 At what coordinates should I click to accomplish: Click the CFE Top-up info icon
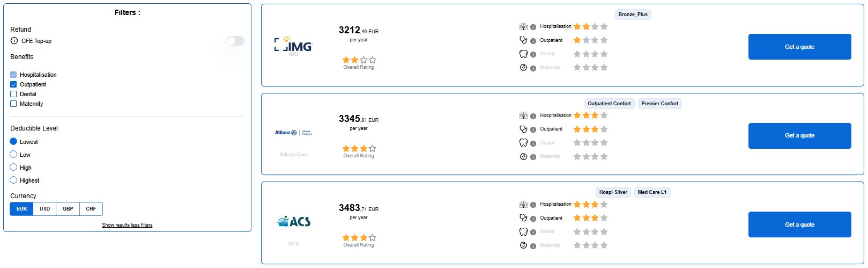pos(14,41)
